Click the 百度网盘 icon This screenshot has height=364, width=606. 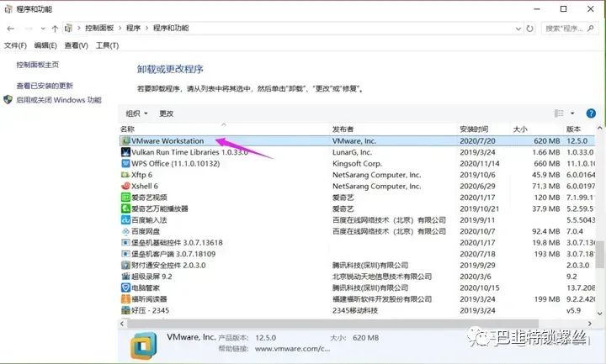(x=125, y=231)
